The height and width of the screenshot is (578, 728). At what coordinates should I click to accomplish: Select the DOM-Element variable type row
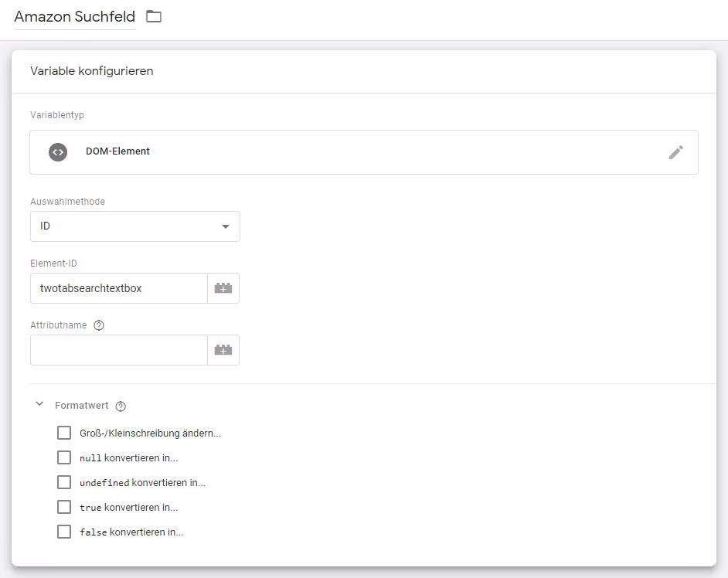[x=364, y=152]
